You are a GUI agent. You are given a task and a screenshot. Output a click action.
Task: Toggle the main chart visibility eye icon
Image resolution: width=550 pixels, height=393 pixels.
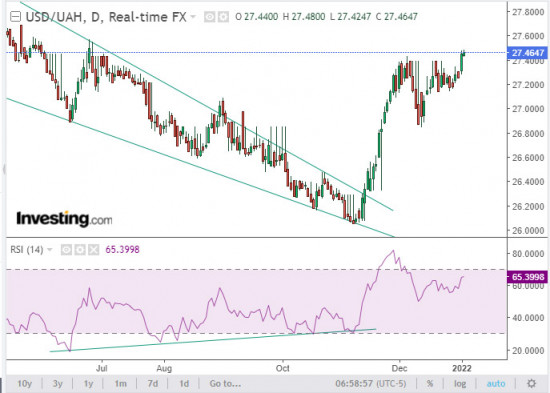[210, 16]
